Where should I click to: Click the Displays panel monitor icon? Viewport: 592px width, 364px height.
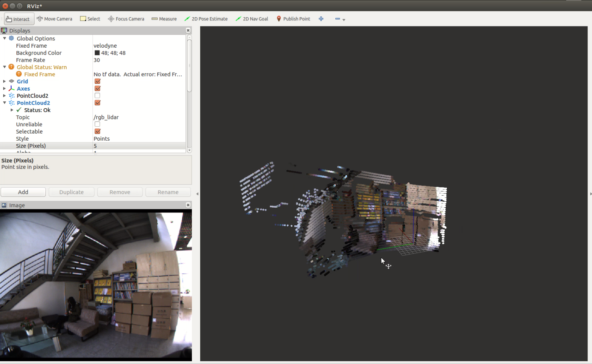point(4,30)
